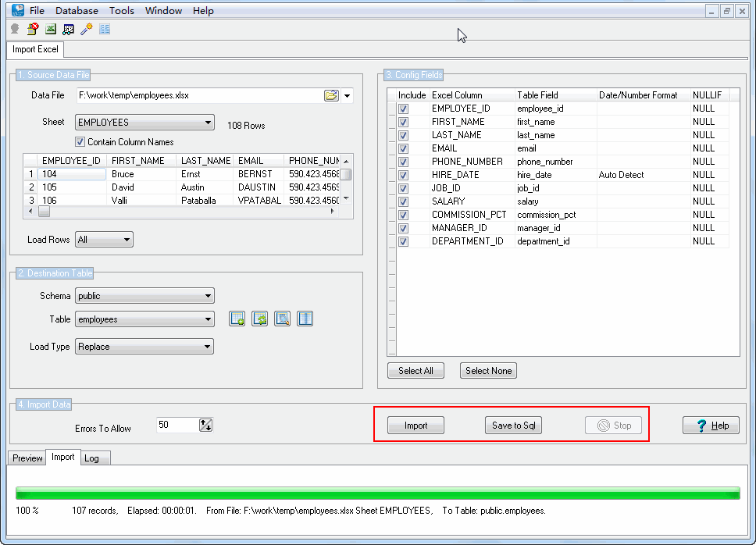Image resolution: width=756 pixels, height=545 pixels.
Task: Toggle the SALARY field include checkbox
Action: tap(404, 201)
